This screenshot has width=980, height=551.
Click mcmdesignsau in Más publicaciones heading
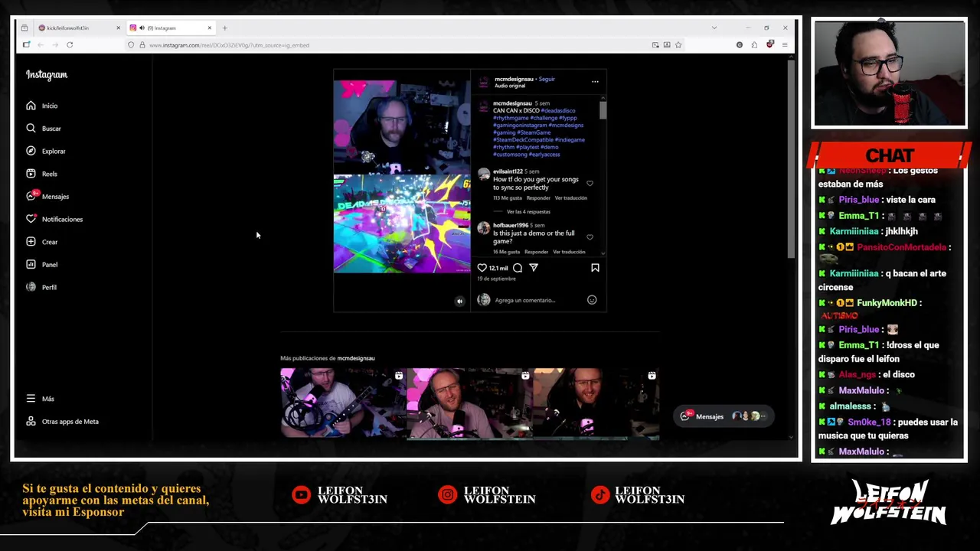[356, 358]
